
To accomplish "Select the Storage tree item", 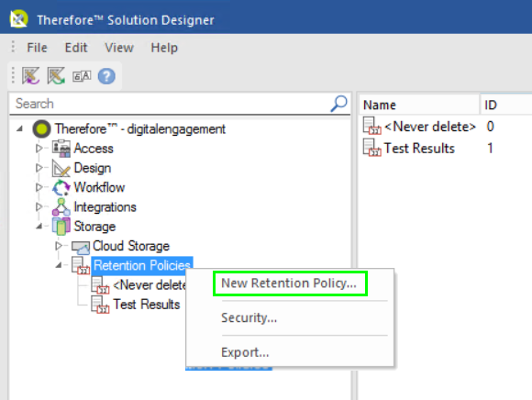I will (x=94, y=227).
